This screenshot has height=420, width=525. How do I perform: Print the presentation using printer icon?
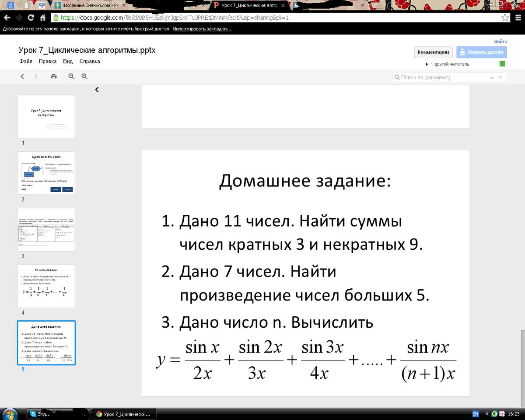pyautogui.click(x=53, y=77)
